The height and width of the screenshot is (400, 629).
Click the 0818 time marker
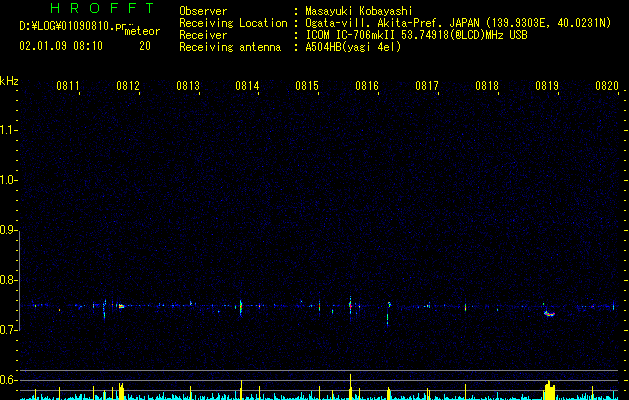click(487, 86)
